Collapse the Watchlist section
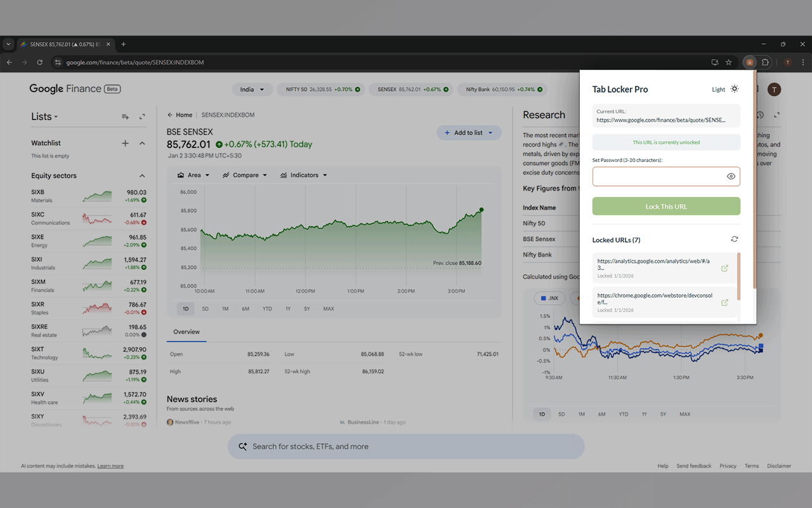812x508 pixels. pos(142,144)
